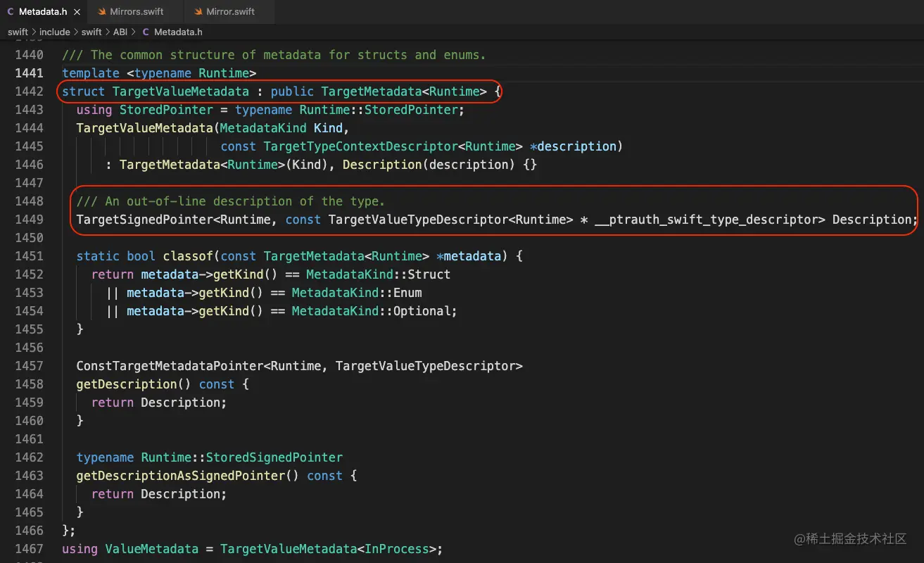Click return Description on line 1459
Image resolution: width=924 pixels, height=563 pixels.
[x=159, y=403]
